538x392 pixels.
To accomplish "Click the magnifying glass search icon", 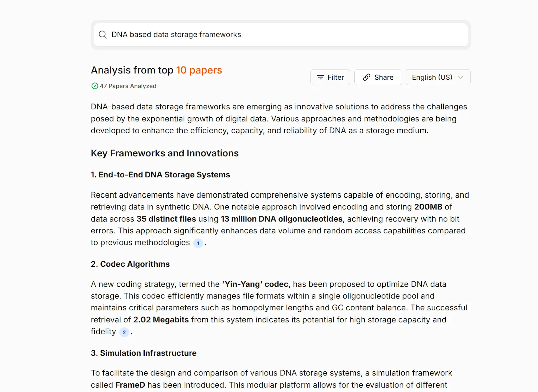I will coord(103,35).
